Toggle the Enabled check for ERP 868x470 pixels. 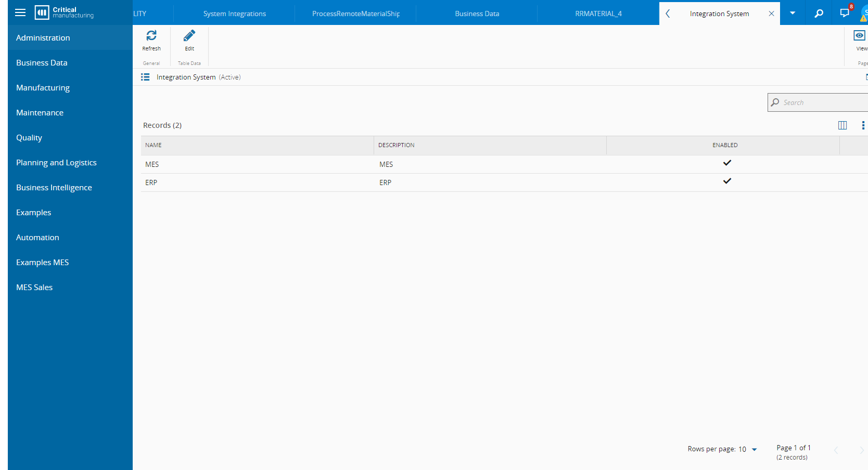pos(727,181)
